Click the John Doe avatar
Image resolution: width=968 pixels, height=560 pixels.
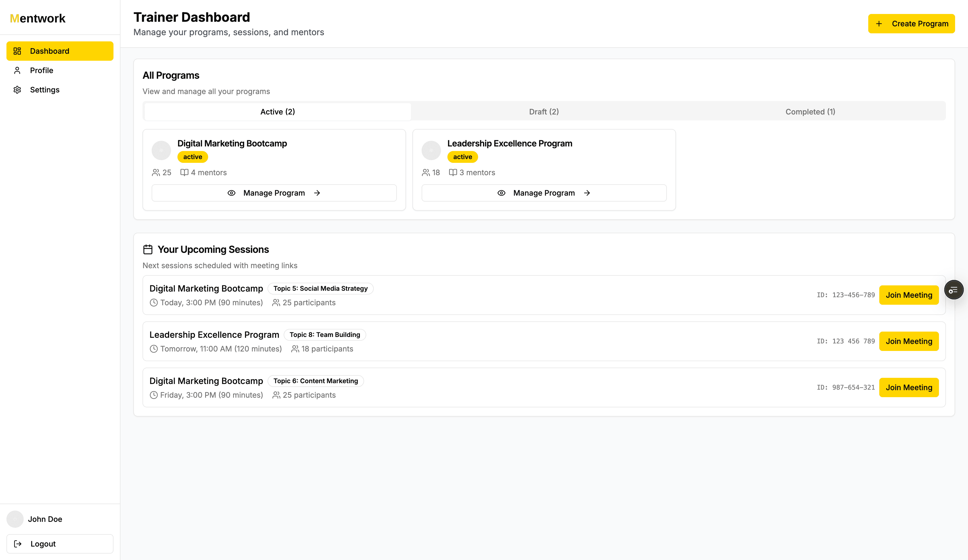(x=15, y=519)
